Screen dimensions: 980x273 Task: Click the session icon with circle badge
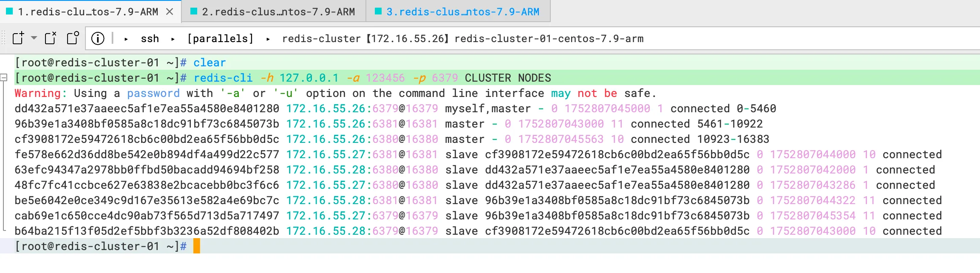[x=73, y=38]
